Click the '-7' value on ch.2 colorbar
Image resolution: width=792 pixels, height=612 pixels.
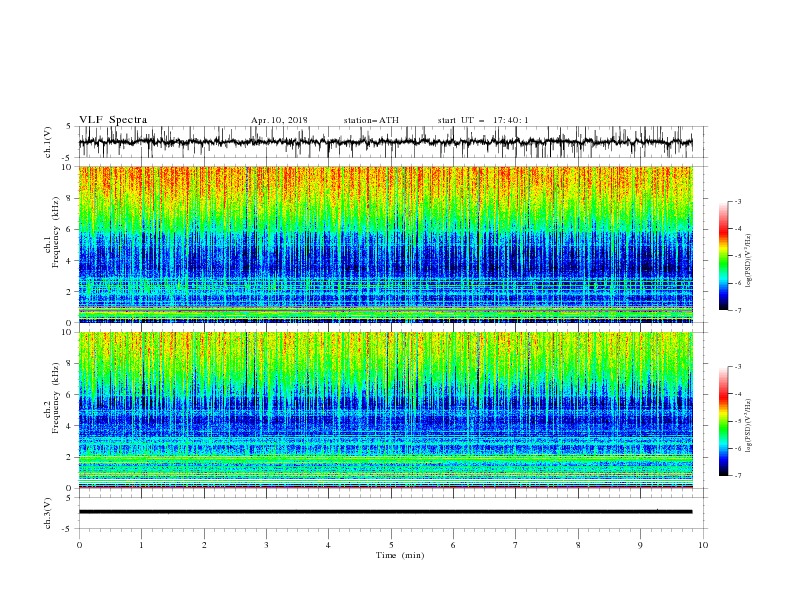click(x=737, y=476)
